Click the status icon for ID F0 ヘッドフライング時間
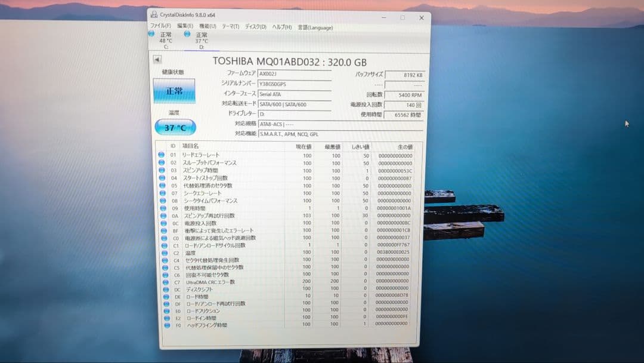 (x=167, y=325)
